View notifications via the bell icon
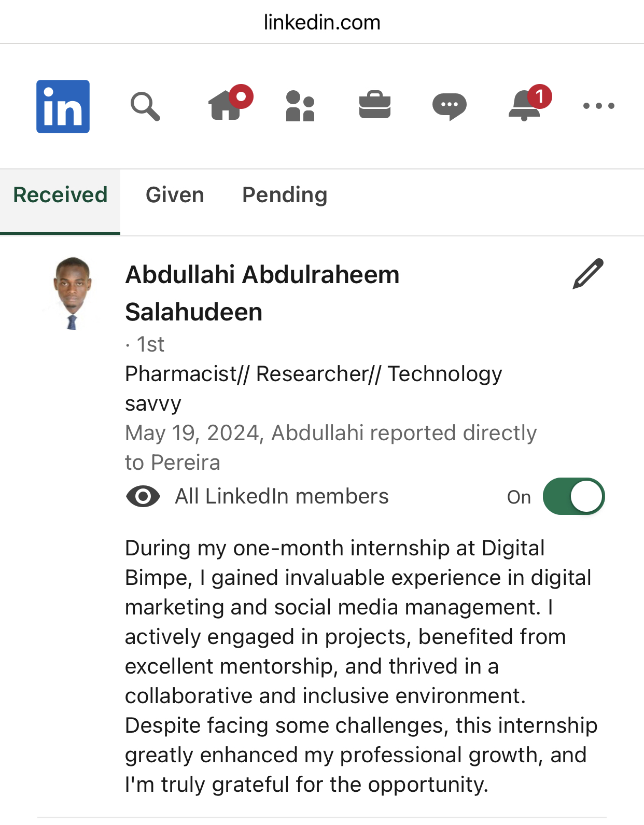Viewport: 644px width, 825px height. 525,105
